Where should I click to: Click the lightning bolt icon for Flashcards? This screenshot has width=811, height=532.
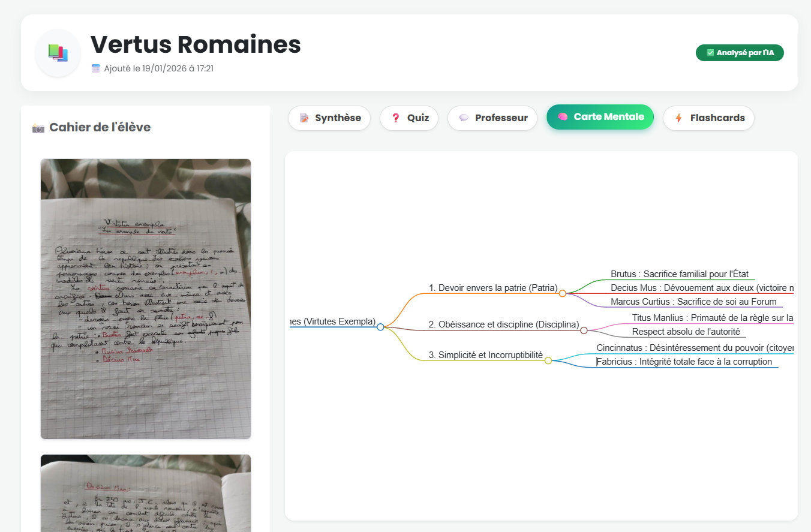679,118
